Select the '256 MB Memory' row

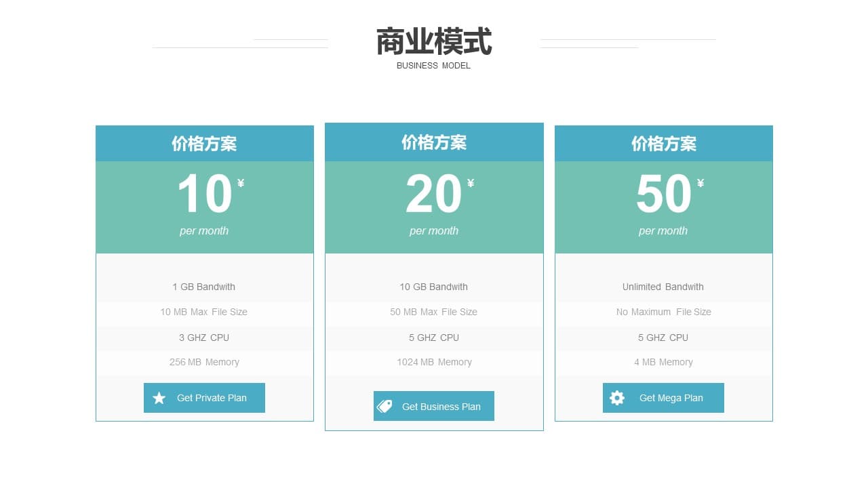(x=204, y=362)
